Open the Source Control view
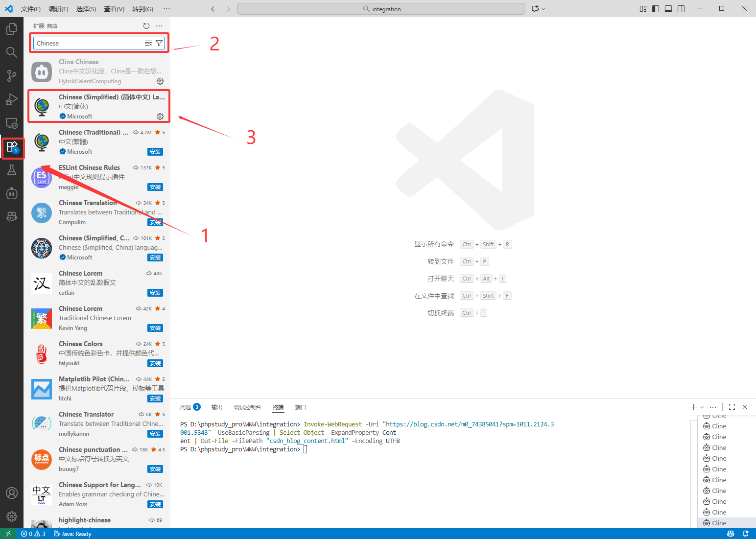This screenshot has width=756, height=539. (x=12, y=76)
